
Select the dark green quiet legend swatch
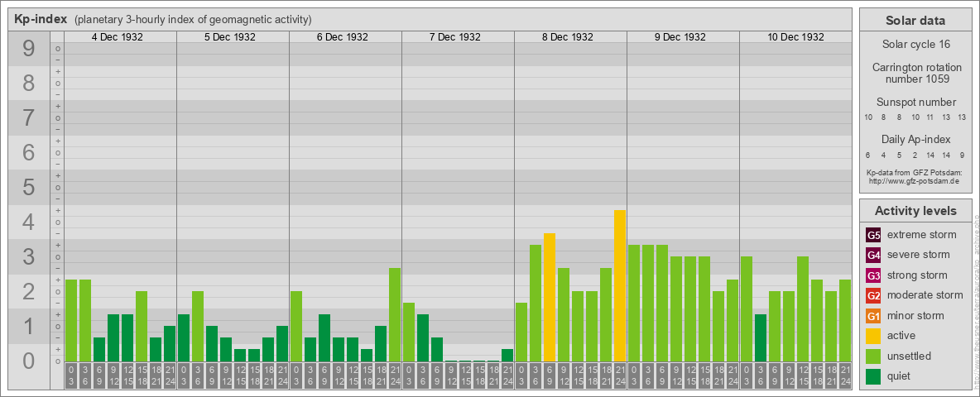click(x=873, y=375)
